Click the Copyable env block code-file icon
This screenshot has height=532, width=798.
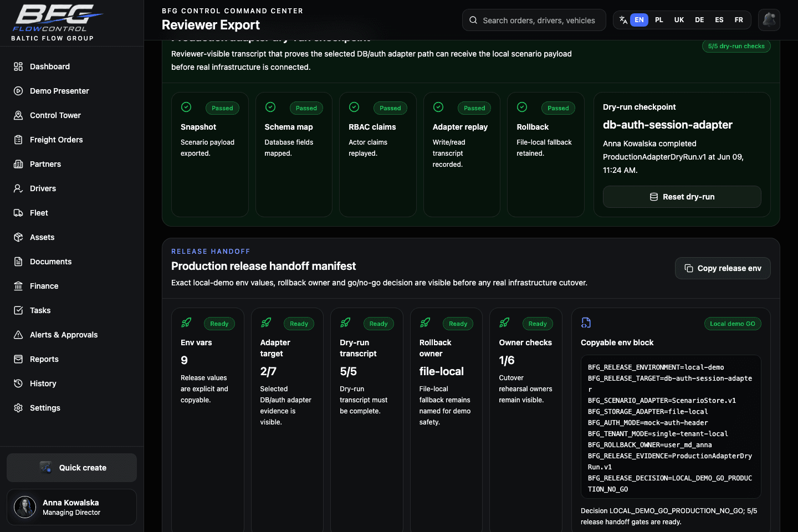coord(586,323)
